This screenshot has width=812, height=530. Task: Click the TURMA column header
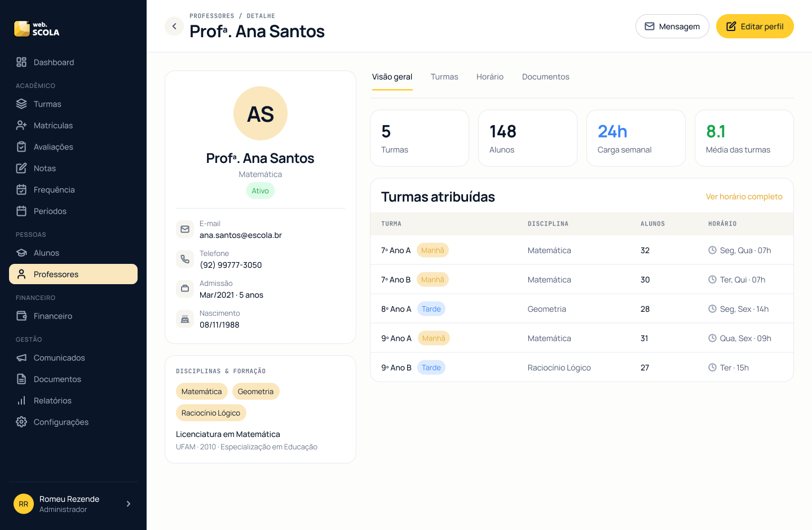(x=391, y=224)
